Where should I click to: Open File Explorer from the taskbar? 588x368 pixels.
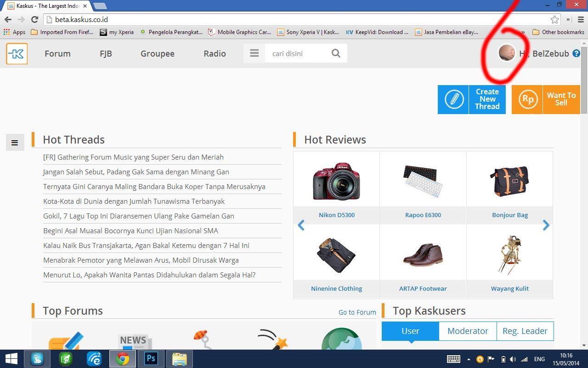180,359
